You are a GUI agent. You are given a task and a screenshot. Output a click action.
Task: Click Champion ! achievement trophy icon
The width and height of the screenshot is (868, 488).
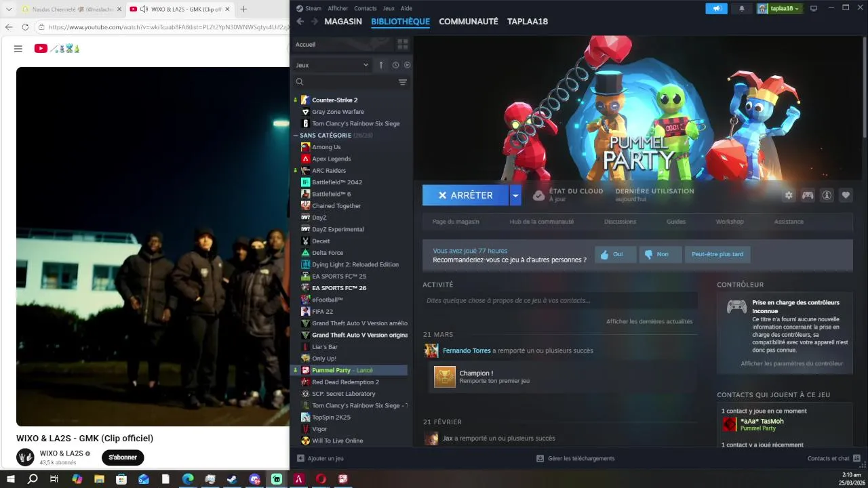coord(445,377)
